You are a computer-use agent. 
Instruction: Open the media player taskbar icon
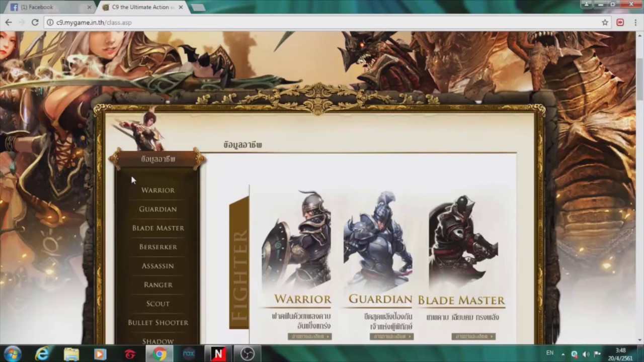100,354
